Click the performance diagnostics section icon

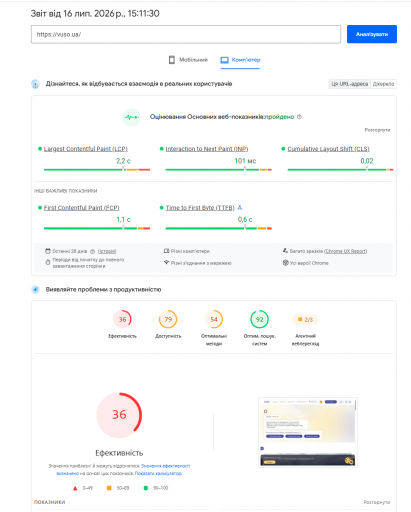pyautogui.click(x=35, y=290)
